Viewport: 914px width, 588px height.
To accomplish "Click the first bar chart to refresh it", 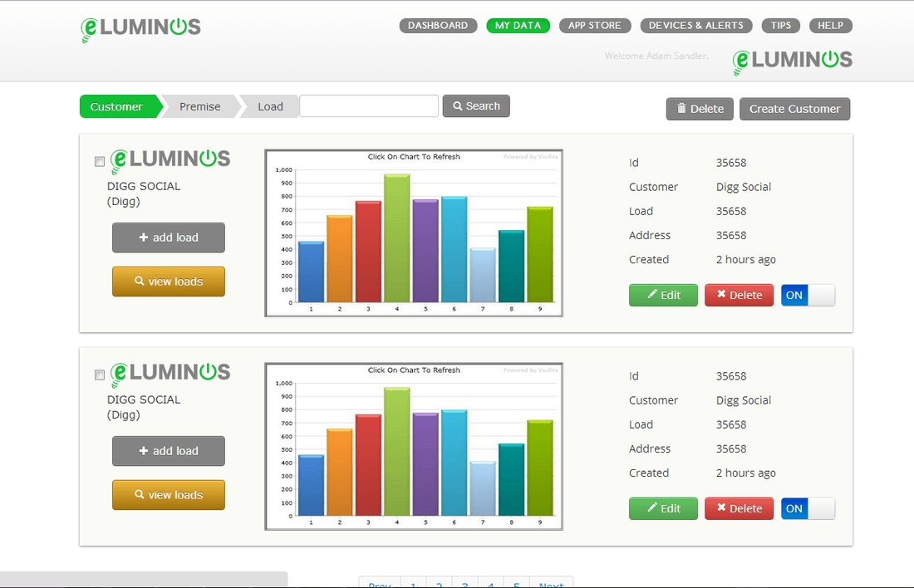I will pos(413,233).
